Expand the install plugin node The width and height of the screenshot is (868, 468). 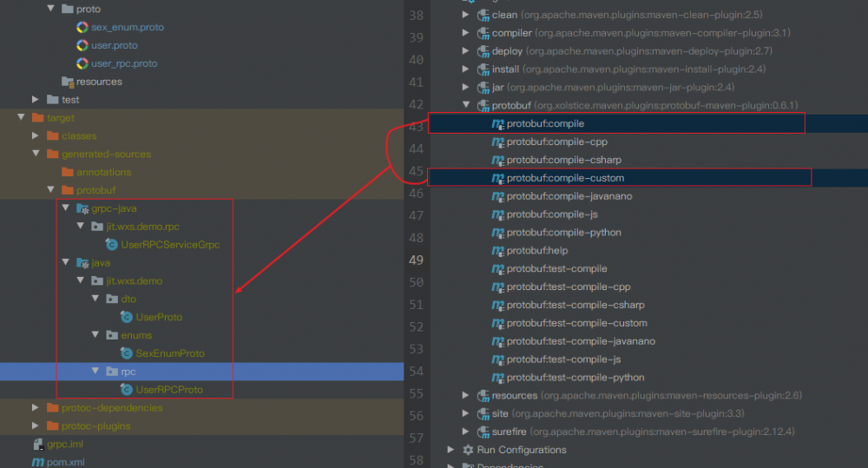pos(465,69)
